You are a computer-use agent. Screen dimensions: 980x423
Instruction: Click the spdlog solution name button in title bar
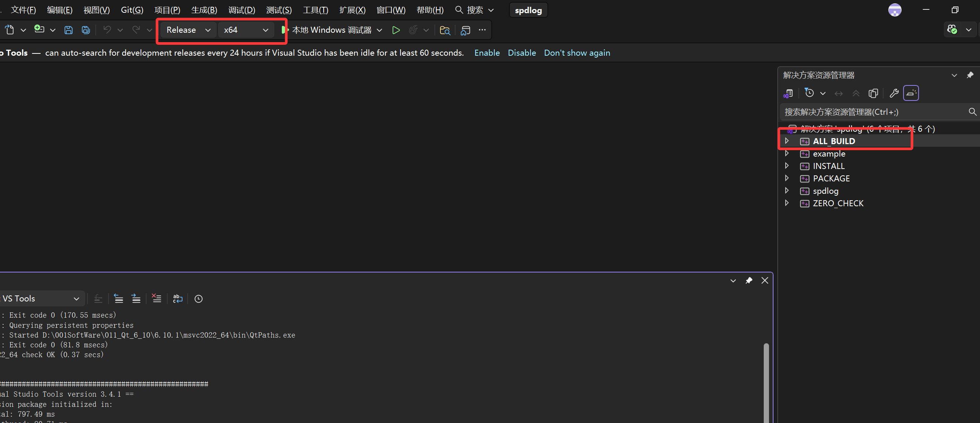[528, 10]
